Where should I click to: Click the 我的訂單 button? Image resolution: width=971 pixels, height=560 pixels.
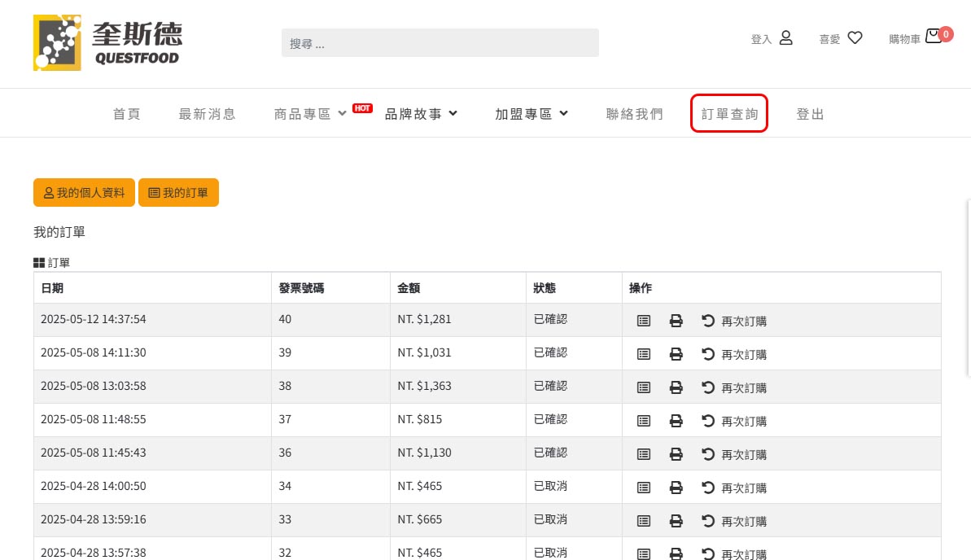tap(178, 193)
